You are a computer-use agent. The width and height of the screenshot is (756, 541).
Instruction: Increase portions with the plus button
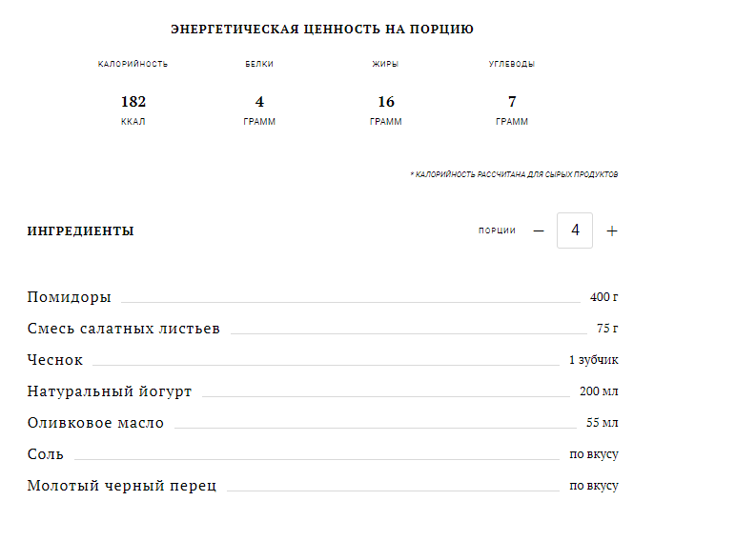point(612,231)
